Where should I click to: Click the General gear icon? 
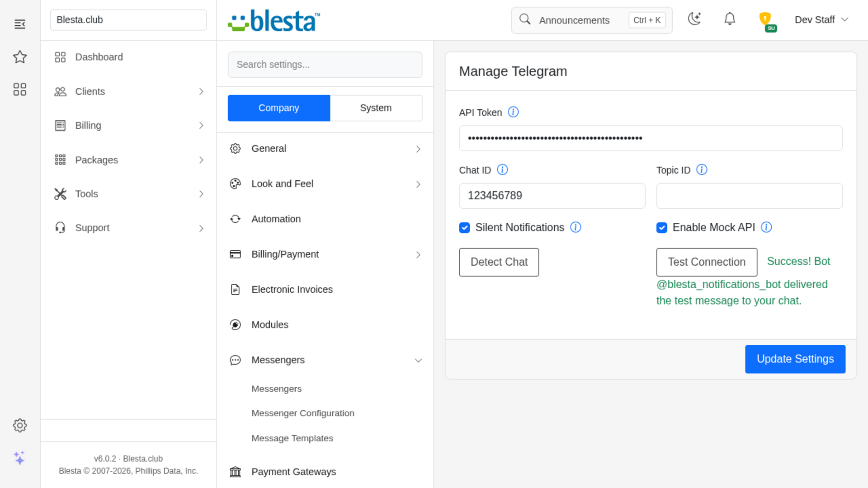point(235,149)
